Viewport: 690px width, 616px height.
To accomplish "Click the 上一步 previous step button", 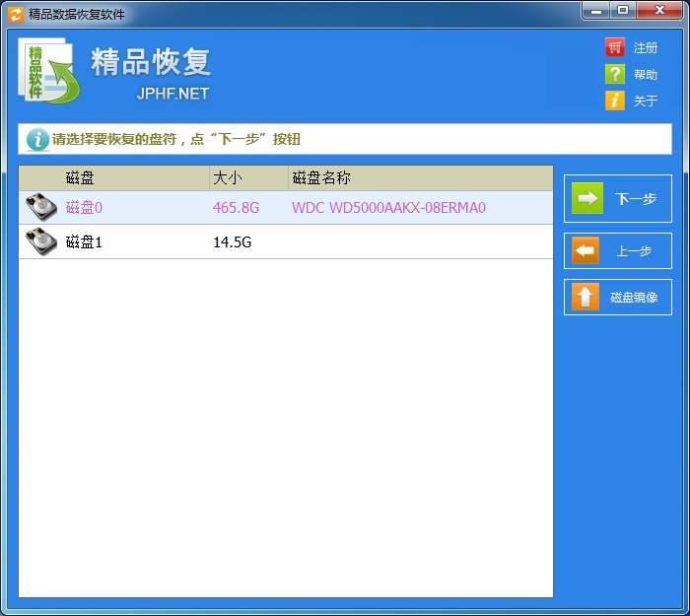I will 618,250.
